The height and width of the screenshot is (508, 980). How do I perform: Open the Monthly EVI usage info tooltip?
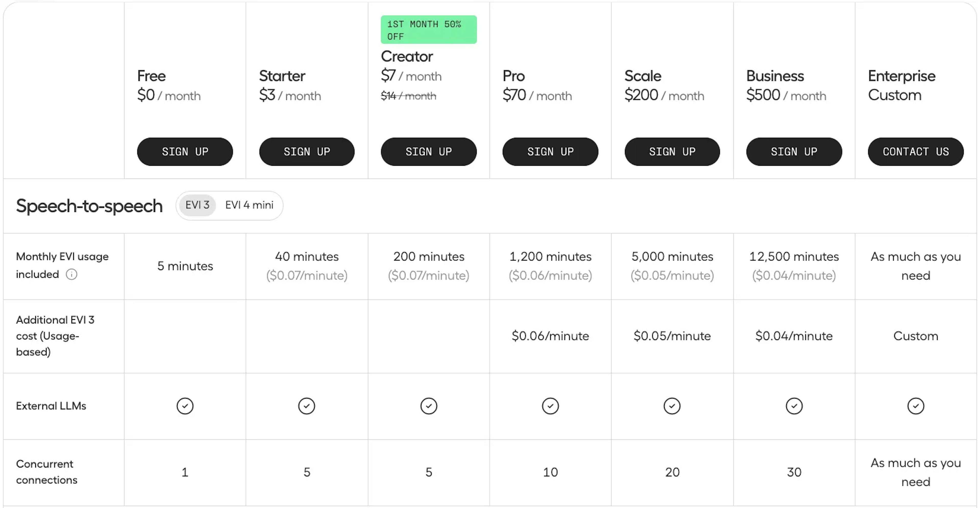72,274
